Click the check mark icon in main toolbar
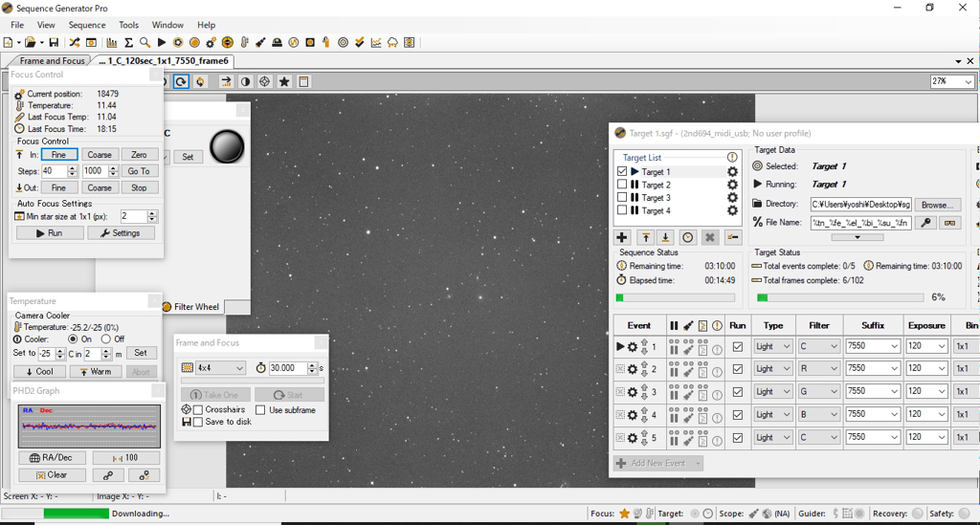Image resolution: width=980 pixels, height=525 pixels. [360, 42]
